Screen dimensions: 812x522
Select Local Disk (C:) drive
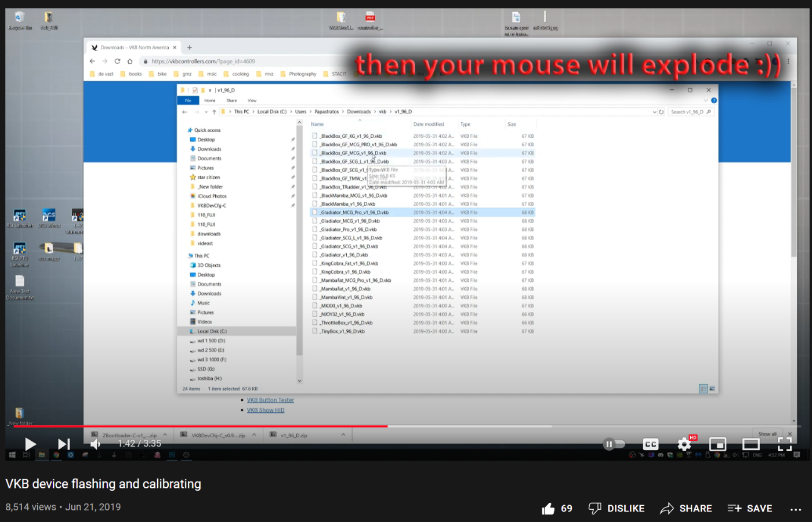click(x=212, y=331)
